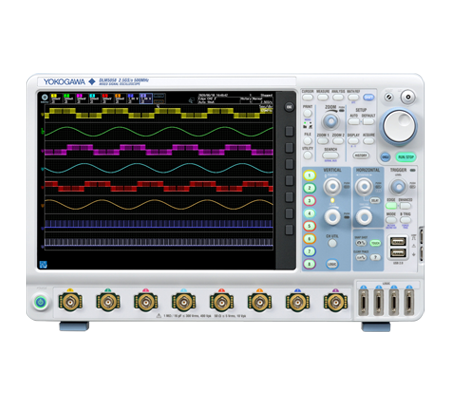The height and width of the screenshot is (406, 450).
Task: Push the ANALYSIS key
Action: pyautogui.click(x=338, y=97)
